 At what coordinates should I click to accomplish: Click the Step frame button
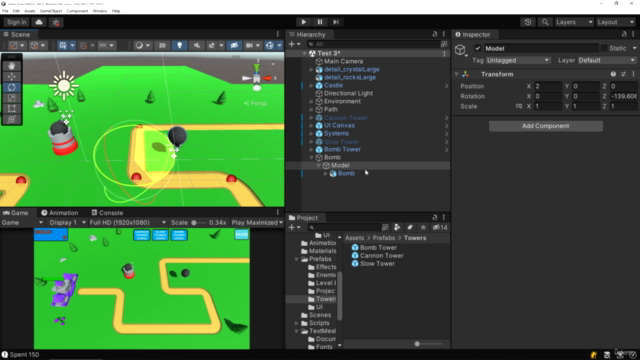tap(336, 22)
